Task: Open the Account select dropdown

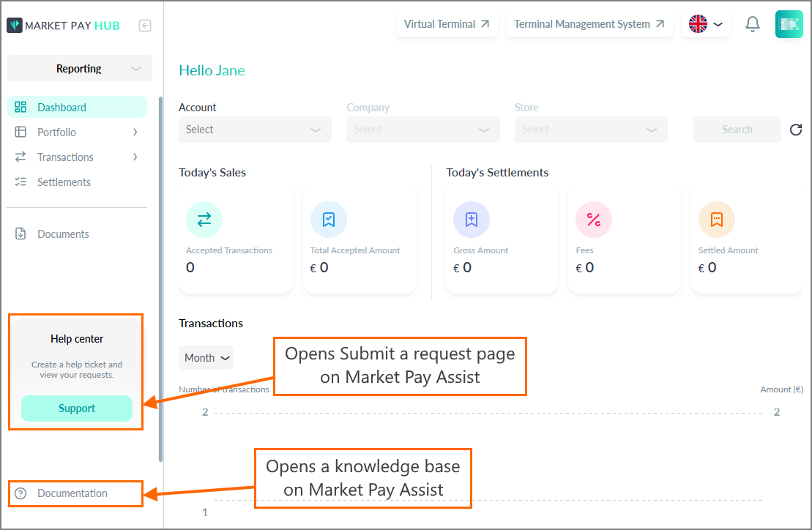Action: [x=255, y=130]
